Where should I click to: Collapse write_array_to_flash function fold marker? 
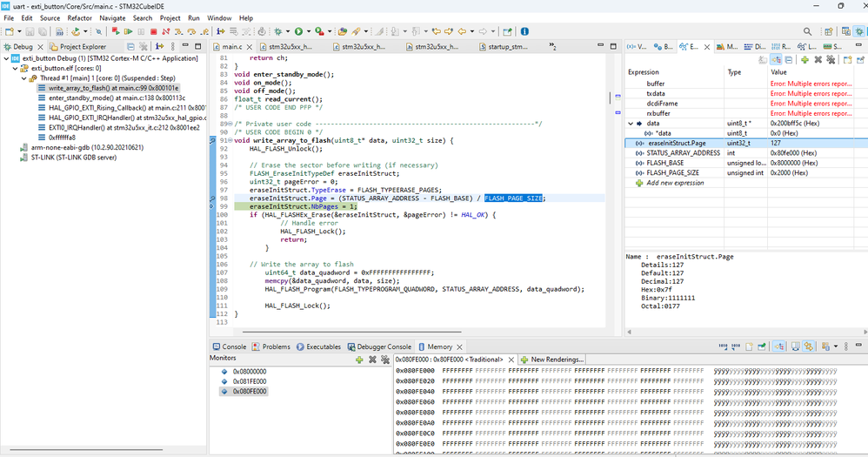point(230,141)
